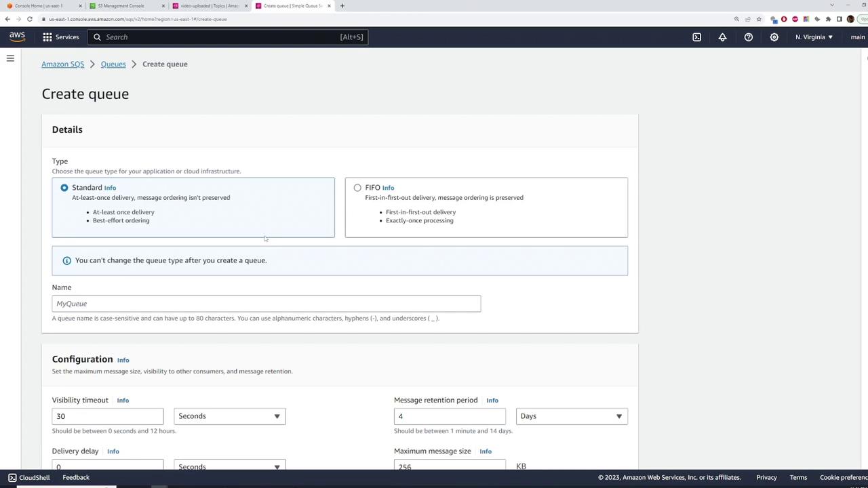The width and height of the screenshot is (868, 488).
Task: Open Info link next to FIFO
Action: [388, 188]
